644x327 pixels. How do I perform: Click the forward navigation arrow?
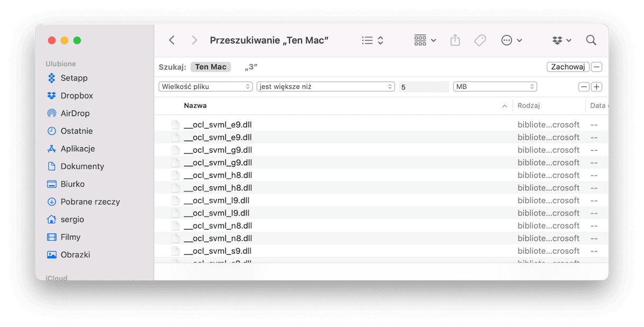click(x=194, y=40)
